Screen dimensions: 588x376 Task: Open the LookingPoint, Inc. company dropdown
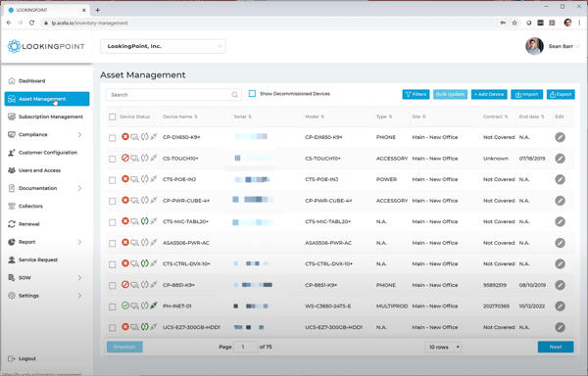(163, 46)
